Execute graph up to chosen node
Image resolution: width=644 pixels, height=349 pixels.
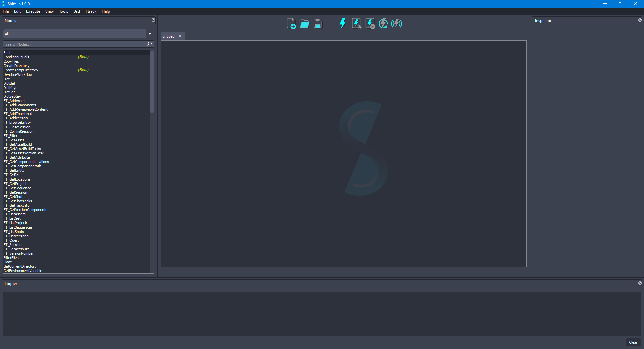tap(370, 23)
